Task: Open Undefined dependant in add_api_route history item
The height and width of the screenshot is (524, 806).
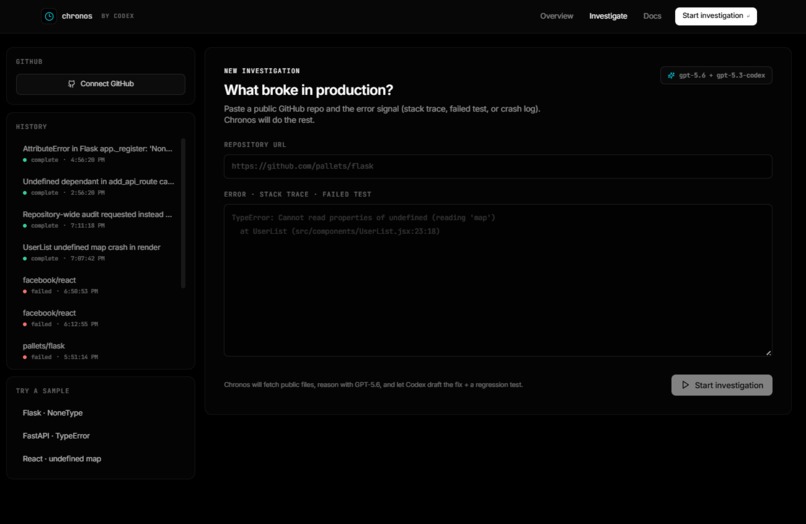Action: pos(98,187)
